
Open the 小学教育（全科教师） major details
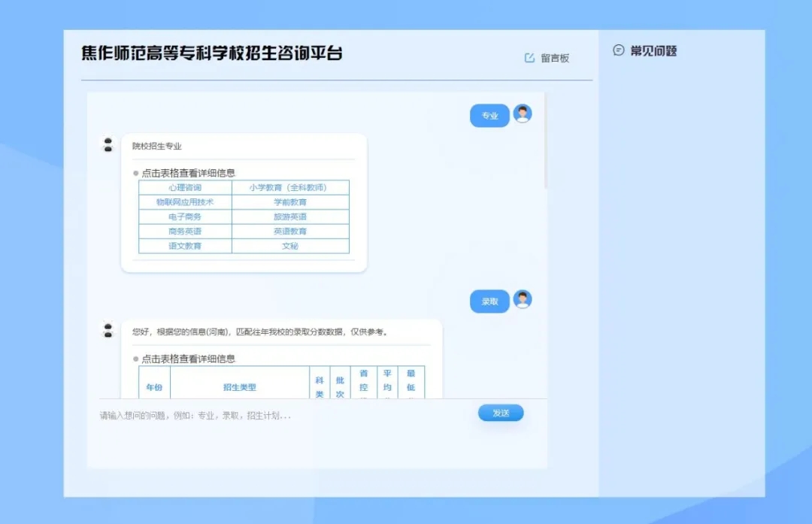click(290, 187)
